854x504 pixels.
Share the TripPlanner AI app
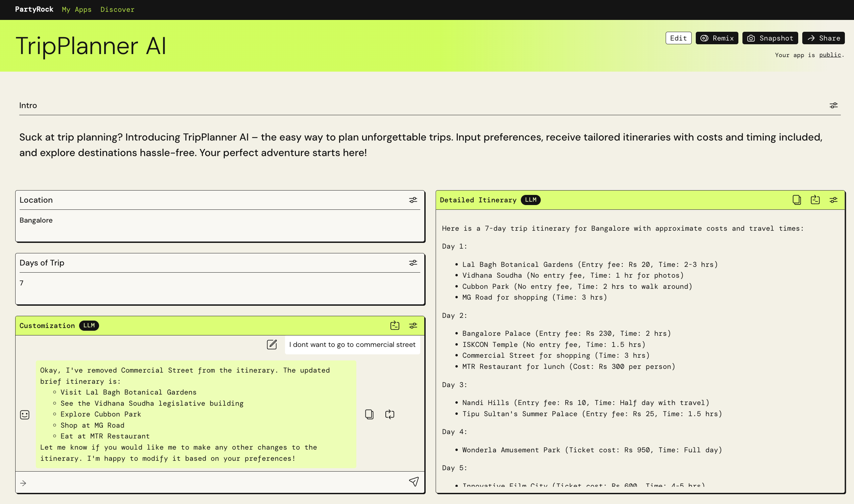[x=823, y=38]
